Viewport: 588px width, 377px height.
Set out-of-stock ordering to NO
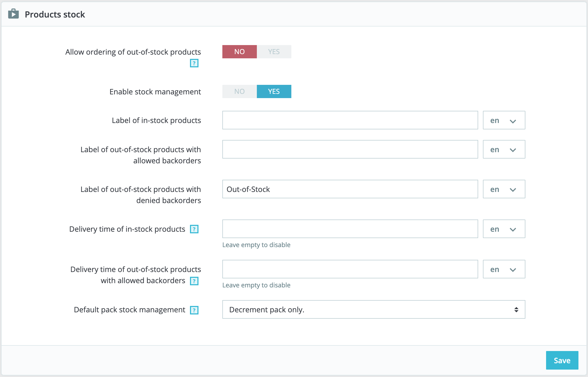240,52
